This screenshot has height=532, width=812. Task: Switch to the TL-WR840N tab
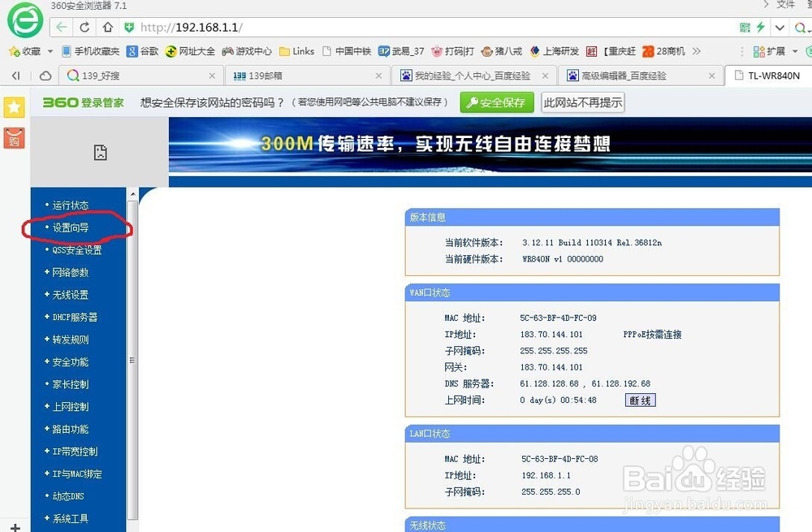[x=769, y=76]
